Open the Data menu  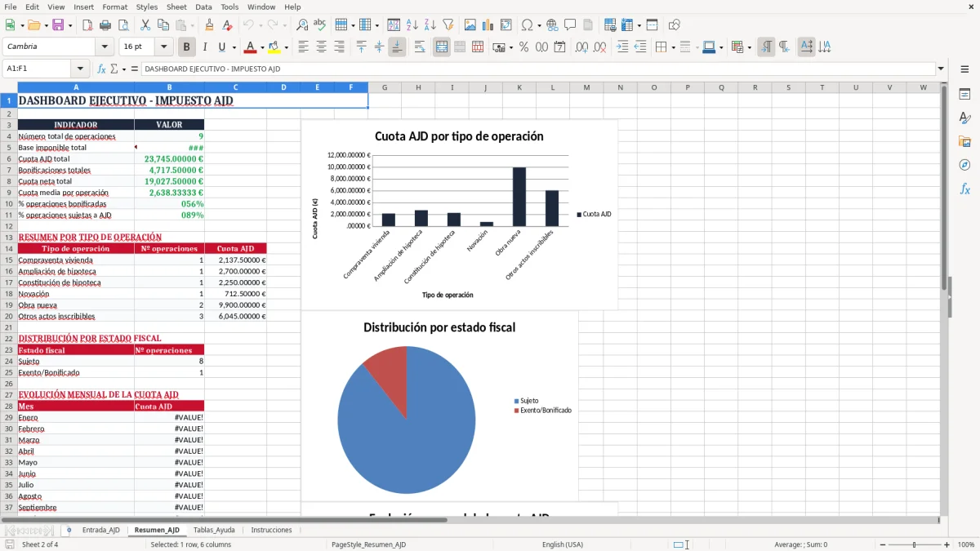pos(203,7)
